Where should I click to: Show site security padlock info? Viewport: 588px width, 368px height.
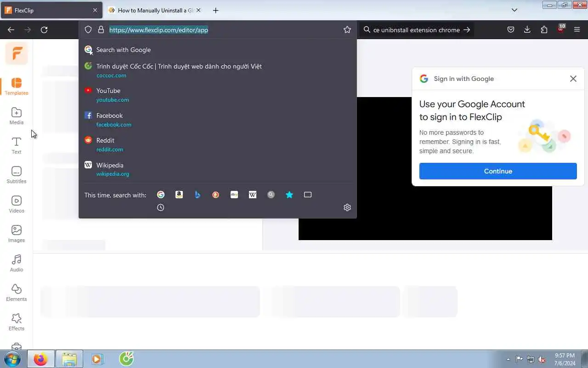101,30
